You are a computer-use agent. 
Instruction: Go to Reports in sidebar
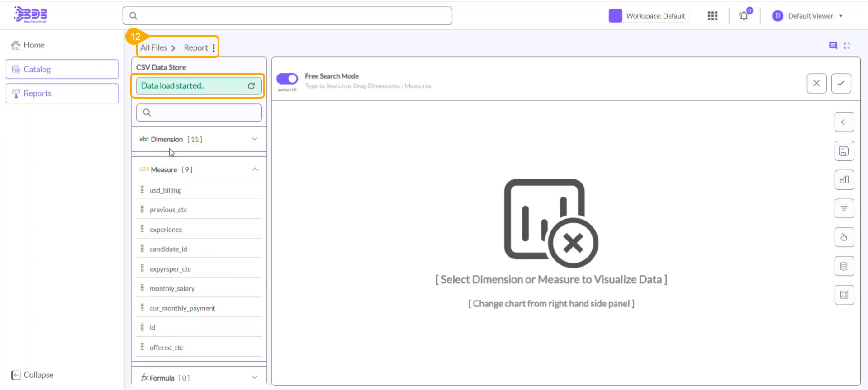point(62,94)
